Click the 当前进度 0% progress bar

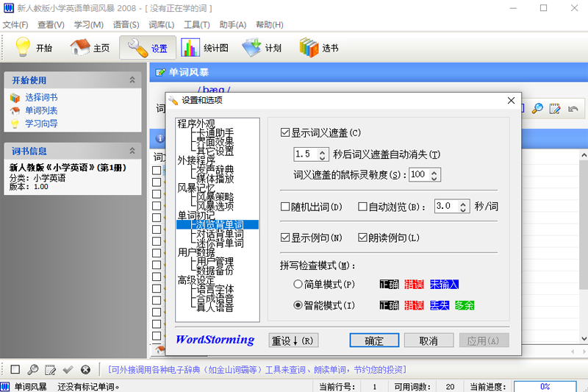(x=545, y=386)
